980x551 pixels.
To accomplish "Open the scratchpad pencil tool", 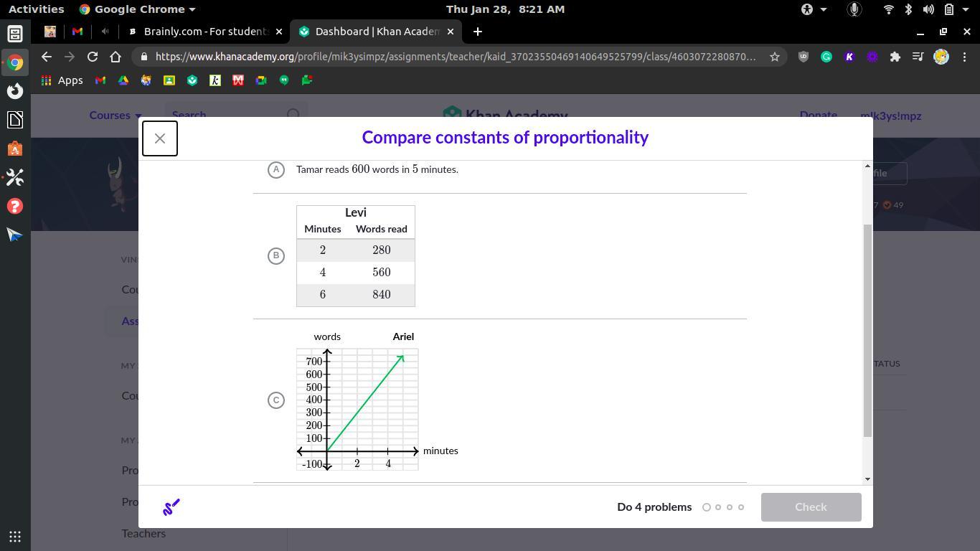I will tap(171, 507).
